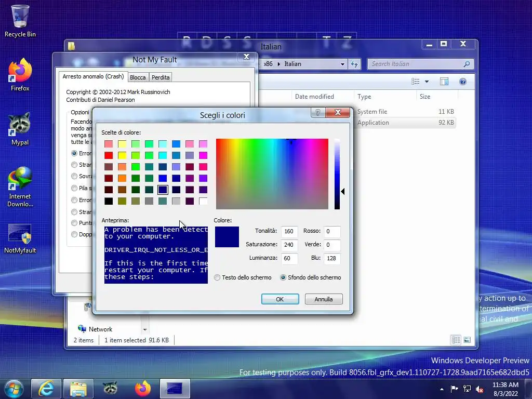Switch to large icons view in status bar
The image size is (532, 399).
point(467,340)
